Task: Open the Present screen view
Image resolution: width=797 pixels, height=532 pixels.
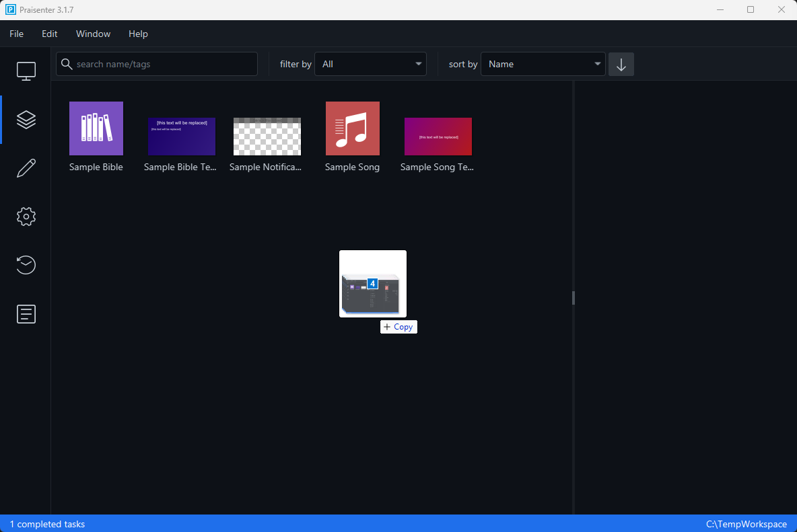Action: pos(26,71)
